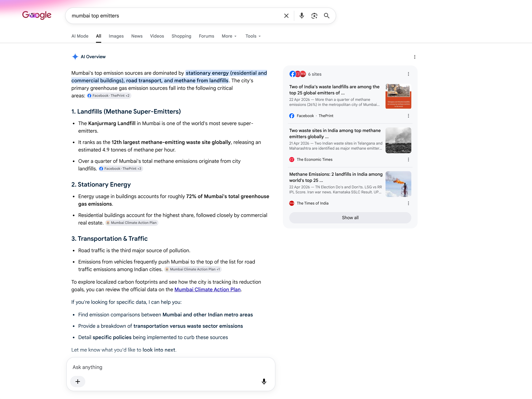Click Mumbai Climate Action Plan chip under Stationary Energy
Screen dimensions: 532x399
(x=132, y=223)
